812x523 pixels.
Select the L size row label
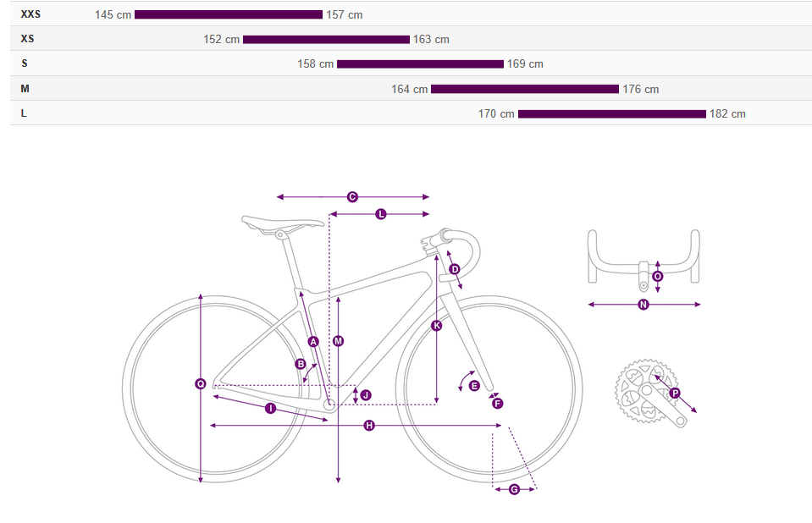(24, 113)
